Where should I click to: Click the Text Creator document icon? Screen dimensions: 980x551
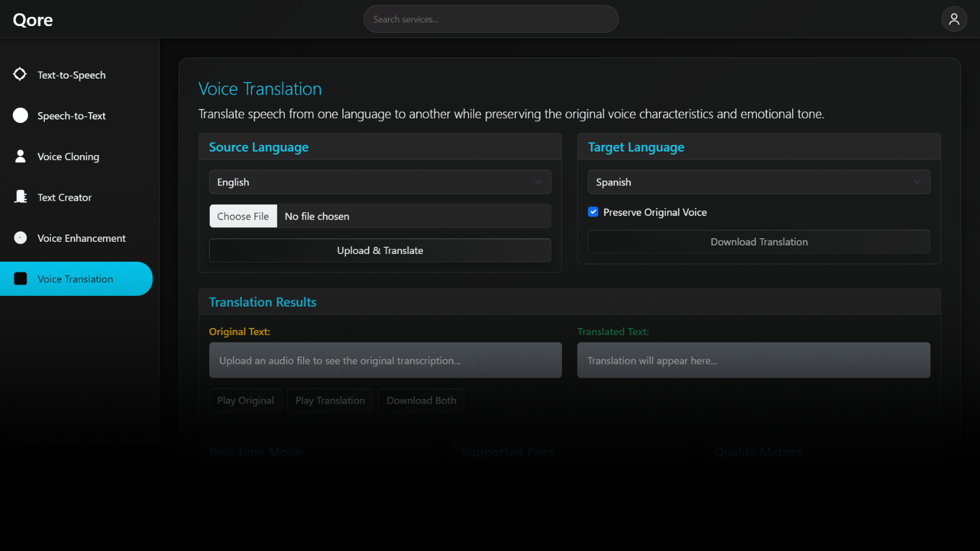[21, 197]
